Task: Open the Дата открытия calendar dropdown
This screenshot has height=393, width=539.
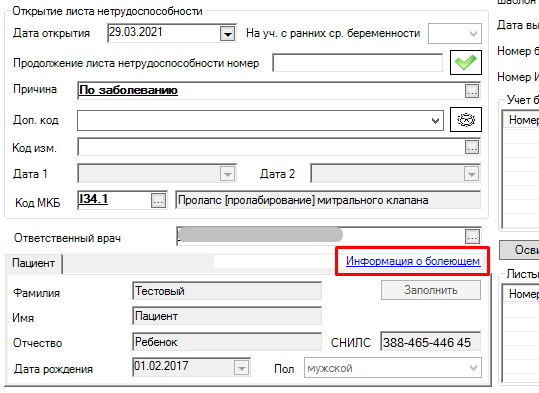Action: 227,34
